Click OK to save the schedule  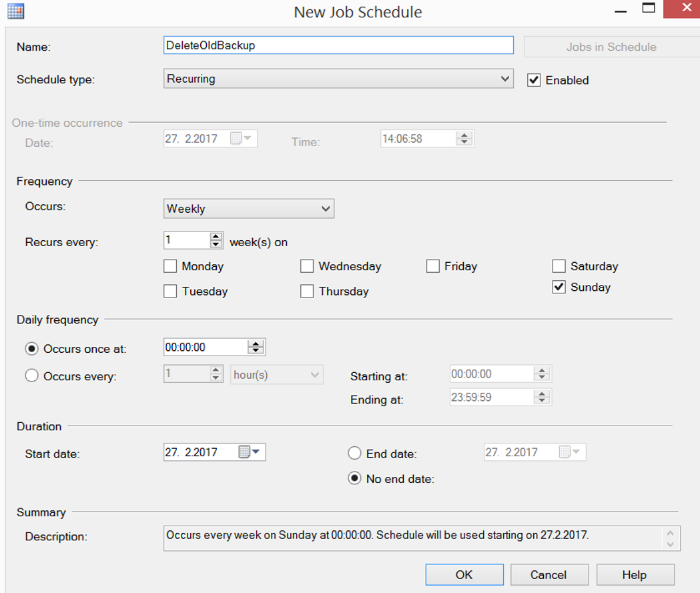click(x=464, y=575)
